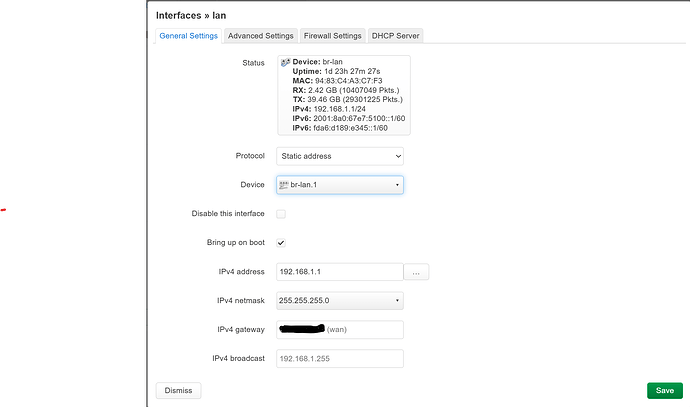The image size is (690, 407).
Task: Toggle the Disable this interface checkbox
Action: tap(281, 214)
